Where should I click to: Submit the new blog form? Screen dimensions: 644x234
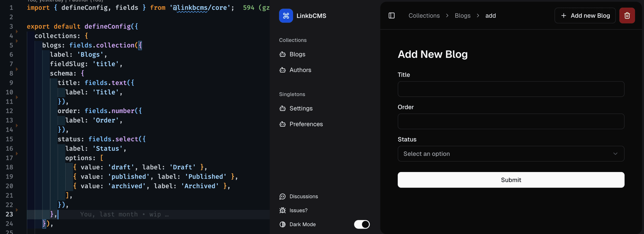[x=511, y=180]
